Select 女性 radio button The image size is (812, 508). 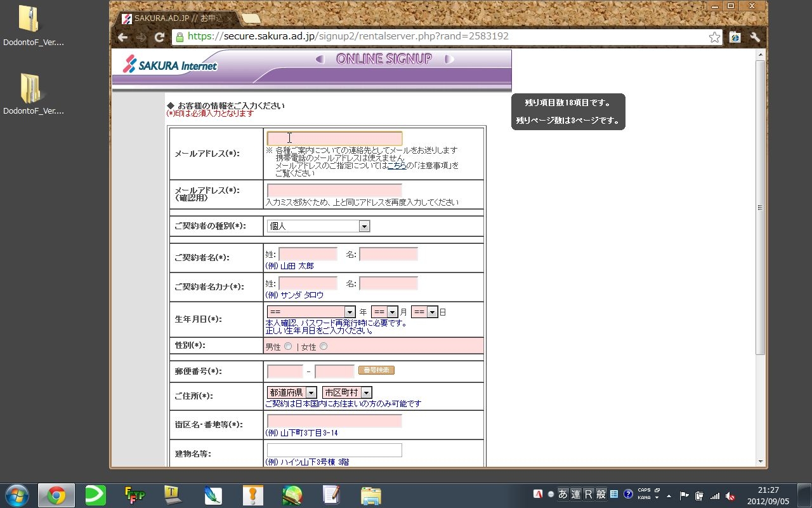tap(324, 347)
